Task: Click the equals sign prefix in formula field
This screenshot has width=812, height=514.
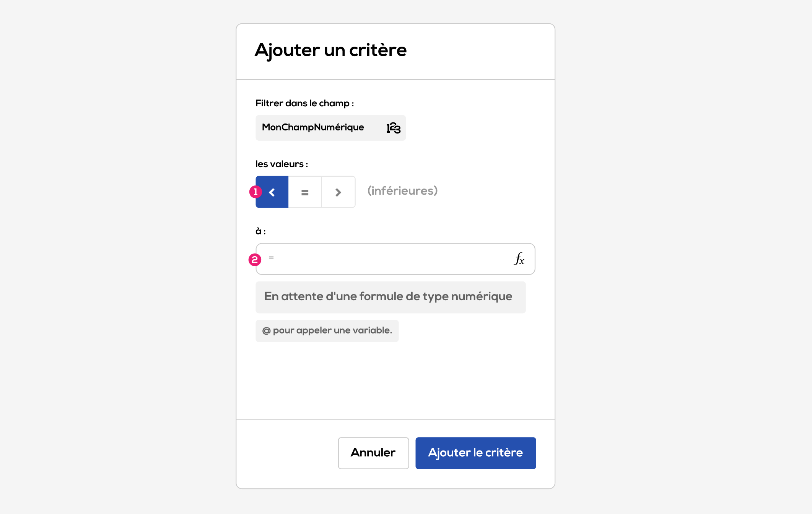Action: coord(271,258)
